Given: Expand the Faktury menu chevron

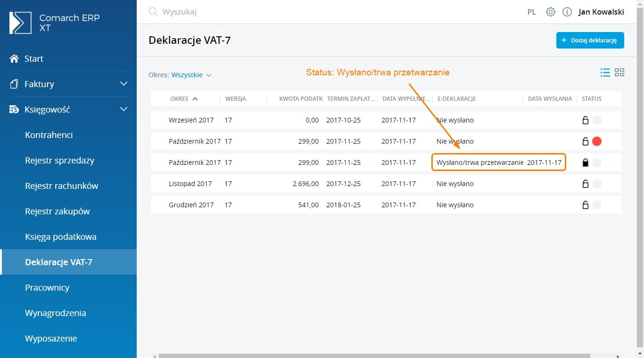Looking at the screenshot, I should tap(124, 84).
